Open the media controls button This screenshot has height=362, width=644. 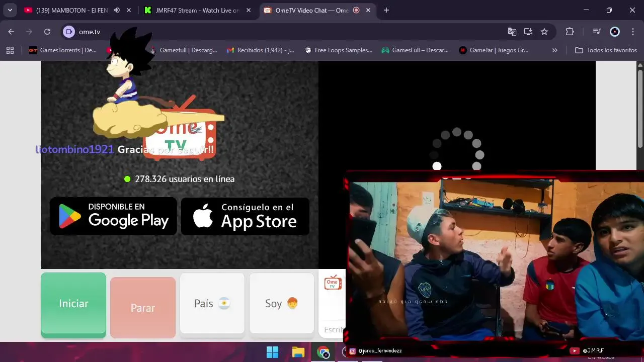(x=597, y=32)
